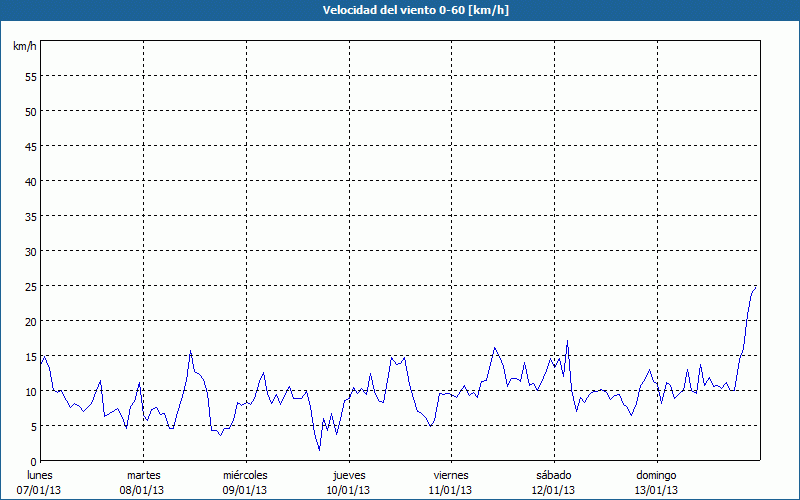Click the lowest wind speed dip before jueves
Viewport: 800px width, 500px height.
tap(319, 449)
